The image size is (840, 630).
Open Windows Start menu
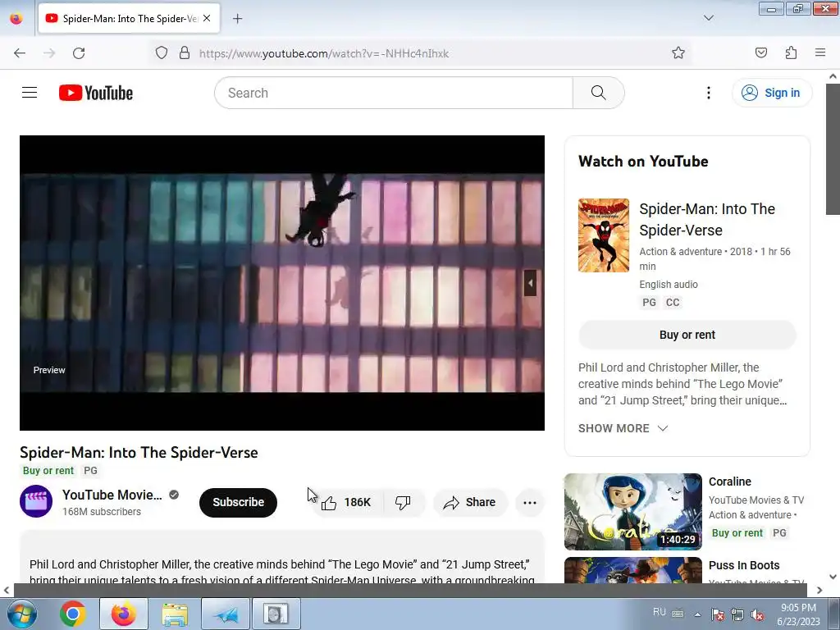point(22,614)
